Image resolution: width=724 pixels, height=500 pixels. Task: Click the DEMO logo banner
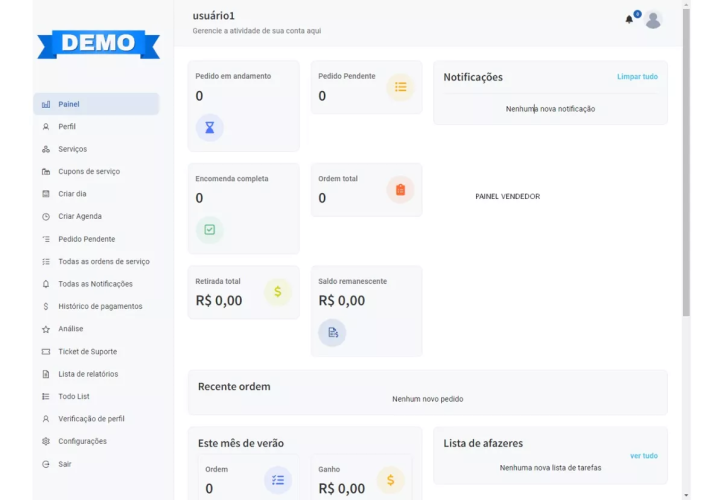(x=98, y=43)
